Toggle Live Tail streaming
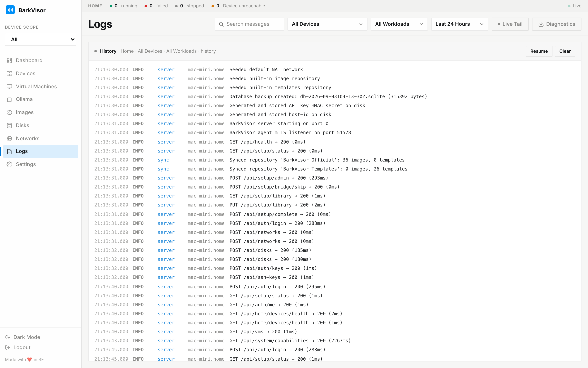Viewport: 588px width, 368px height. 510,24
